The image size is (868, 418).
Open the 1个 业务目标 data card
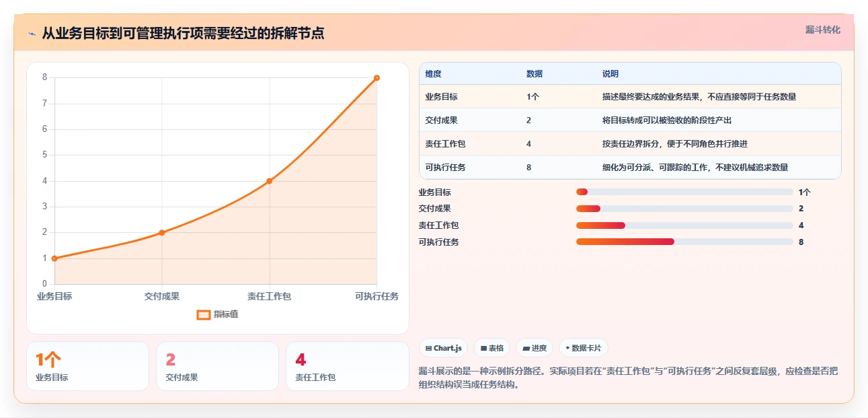pyautogui.click(x=87, y=366)
